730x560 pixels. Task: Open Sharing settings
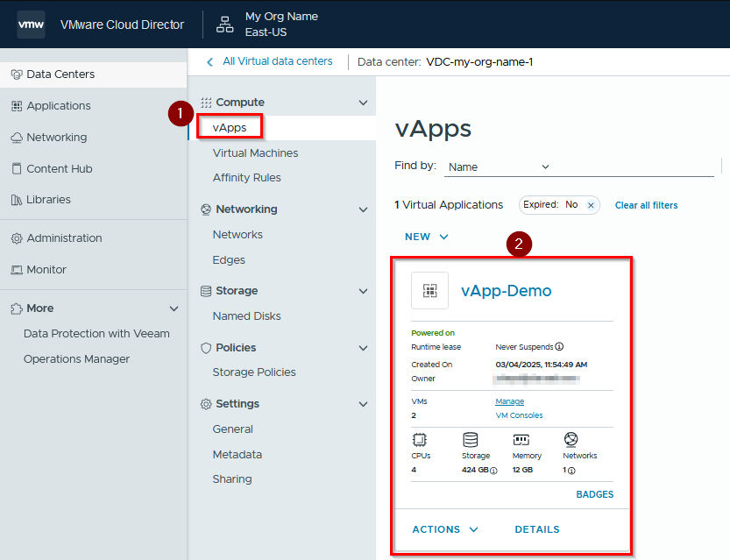pos(232,479)
